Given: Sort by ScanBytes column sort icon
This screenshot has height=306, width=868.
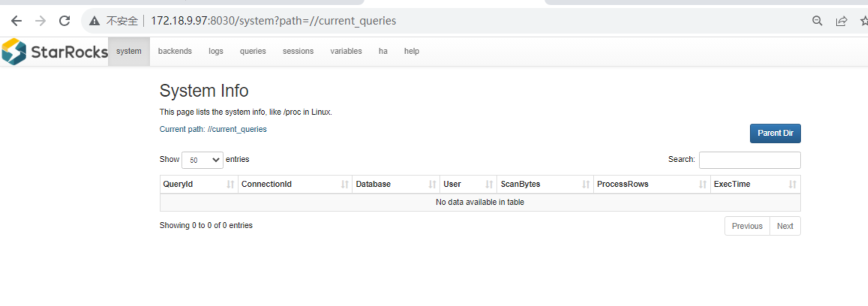Looking at the screenshot, I should (585, 184).
